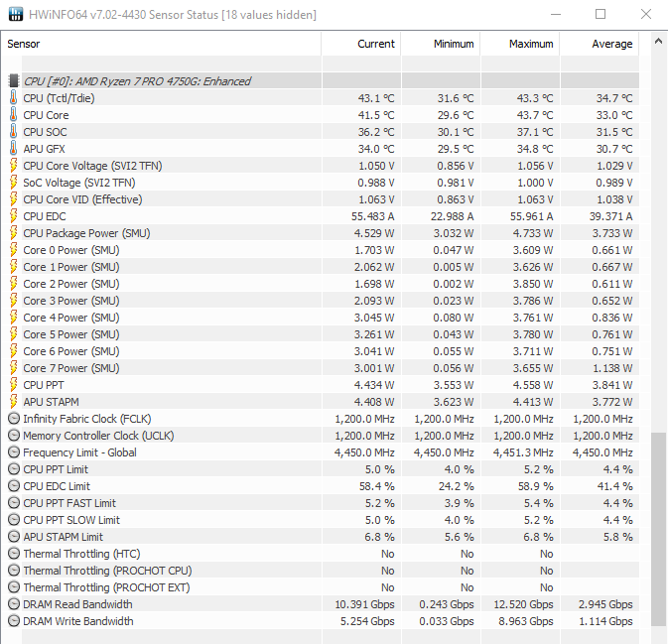Click the HWiNFO64 app icon in title bar

(x=16, y=15)
